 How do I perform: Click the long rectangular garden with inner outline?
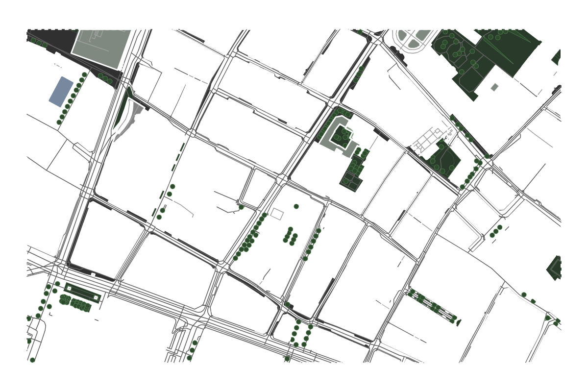click(x=83, y=293)
